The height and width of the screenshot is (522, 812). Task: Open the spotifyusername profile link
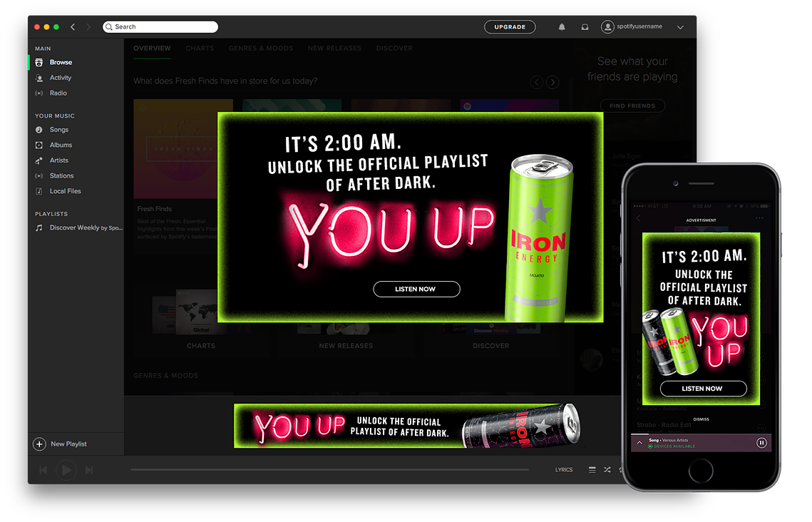pos(639,26)
